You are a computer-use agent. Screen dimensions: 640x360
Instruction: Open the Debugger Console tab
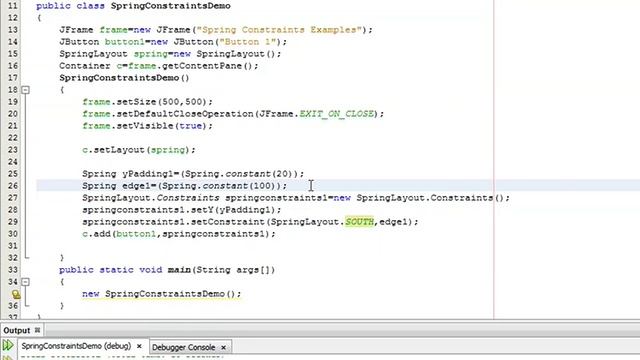click(x=184, y=347)
